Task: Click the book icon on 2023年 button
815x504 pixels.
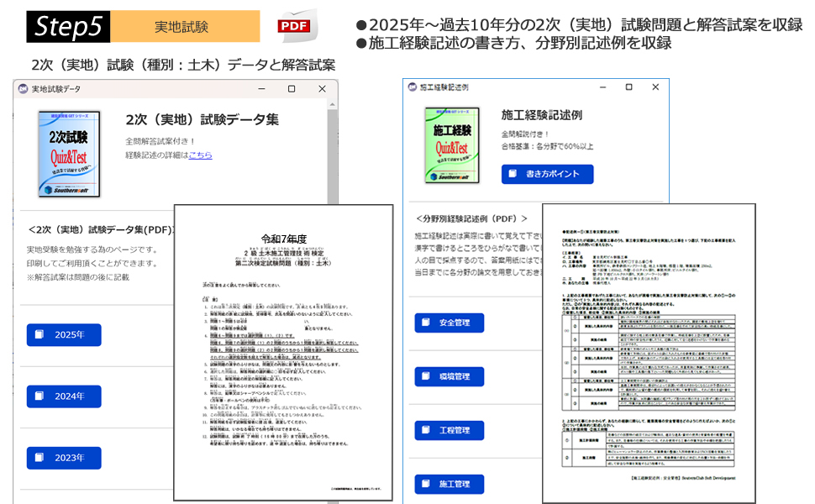Action: coord(39,457)
